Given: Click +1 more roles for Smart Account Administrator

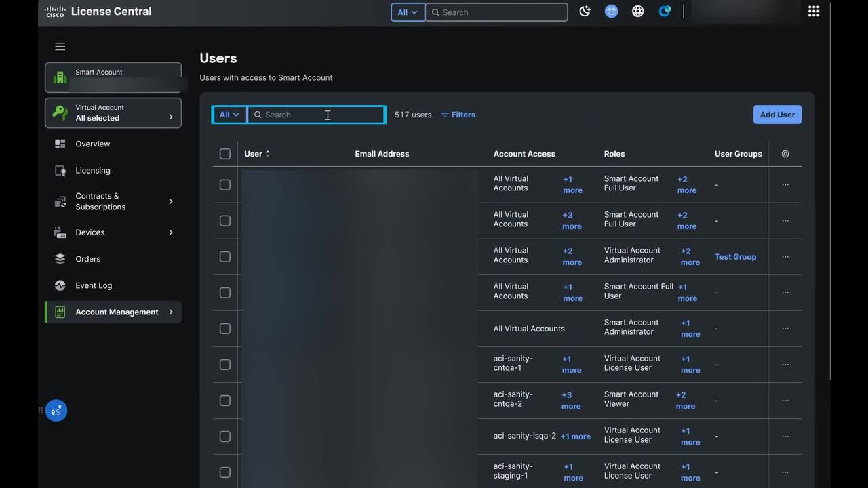Looking at the screenshot, I should pos(690,329).
